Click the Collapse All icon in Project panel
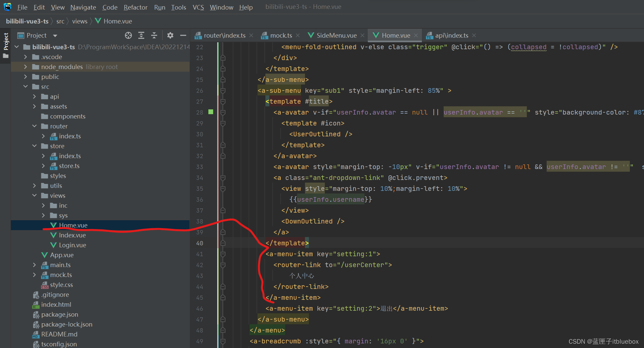This screenshot has width=644, height=348. click(x=154, y=35)
